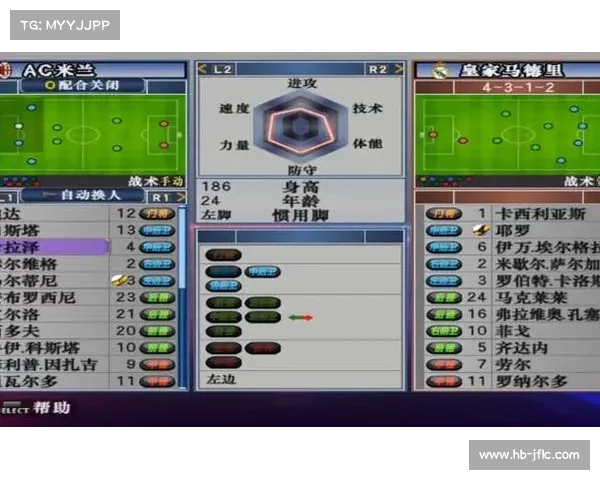Screen dimensions: 600x480
Task: Click goalkeeper position badge beside number 12
Action: pyautogui.click(x=157, y=213)
